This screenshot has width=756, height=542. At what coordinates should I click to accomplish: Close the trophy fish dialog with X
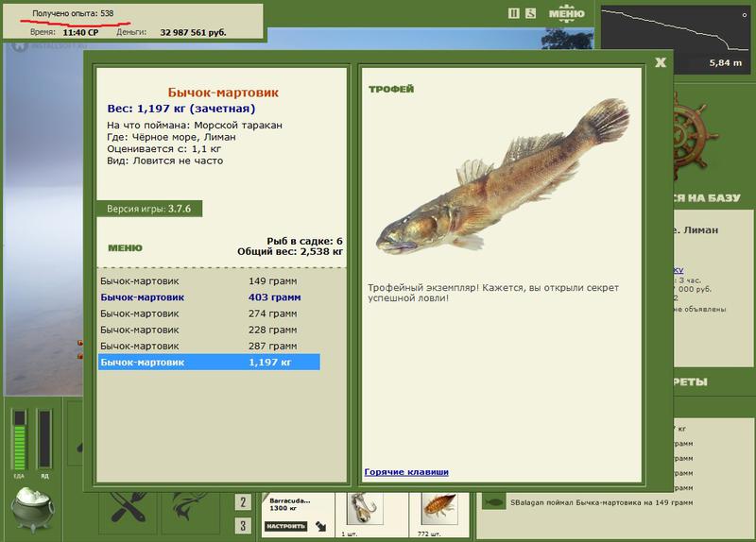661,62
